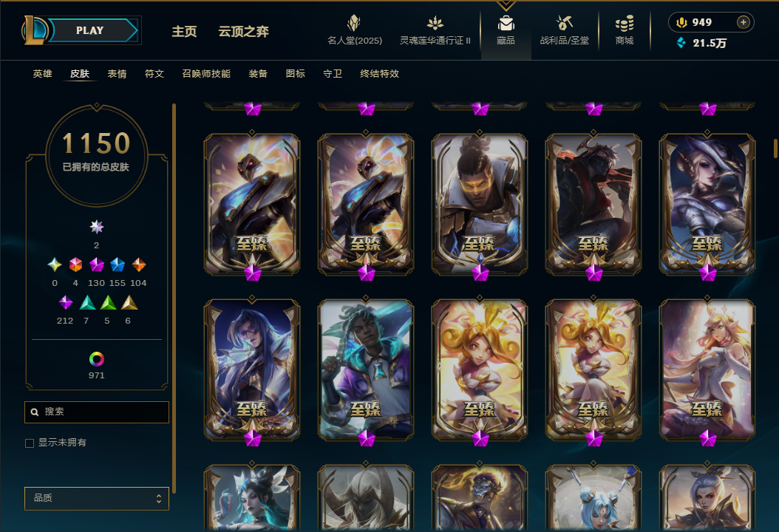Open 战利品/圣堂 loot icon

(x=565, y=23)
